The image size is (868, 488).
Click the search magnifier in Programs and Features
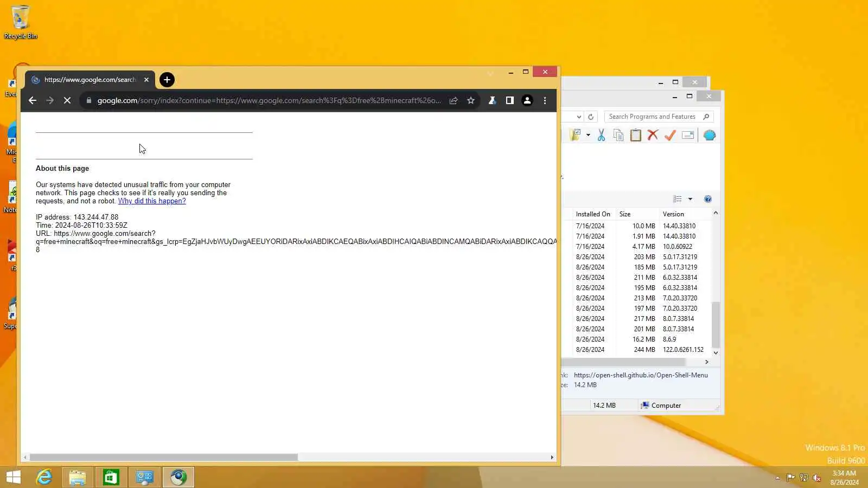[706, 117]
